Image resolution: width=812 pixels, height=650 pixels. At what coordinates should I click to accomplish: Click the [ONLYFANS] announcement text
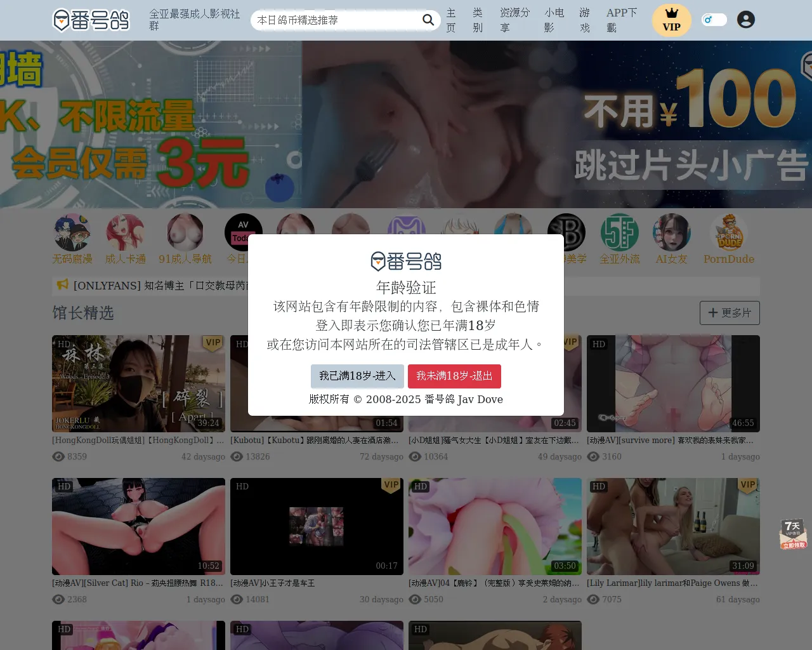coord(160,286)
